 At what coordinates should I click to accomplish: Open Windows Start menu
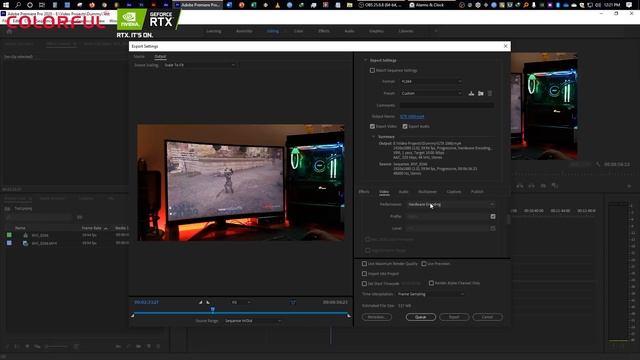[x=6, y=5]
